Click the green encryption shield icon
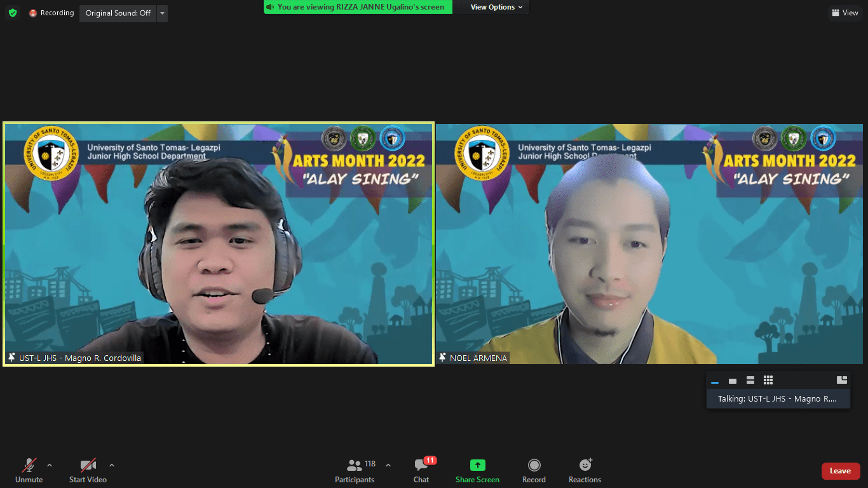The height and width of the screenshot is (488, 868). [13, 13]
